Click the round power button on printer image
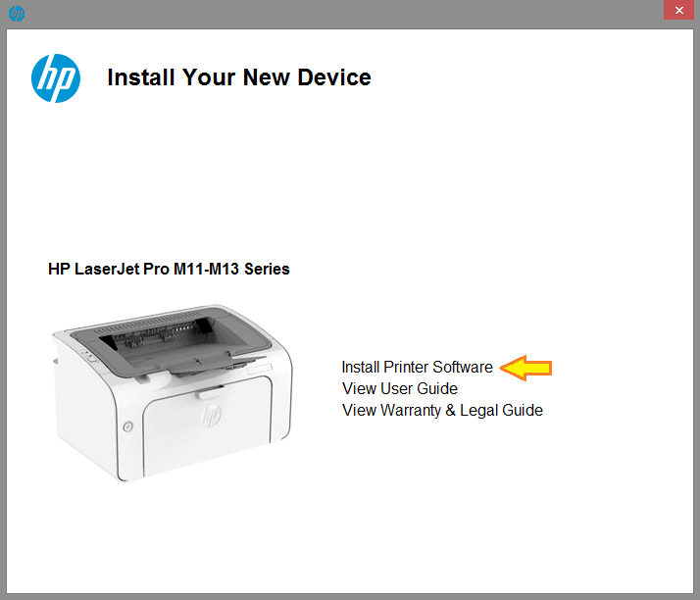Viewport: 700px width, 600px height. point(127,426)
